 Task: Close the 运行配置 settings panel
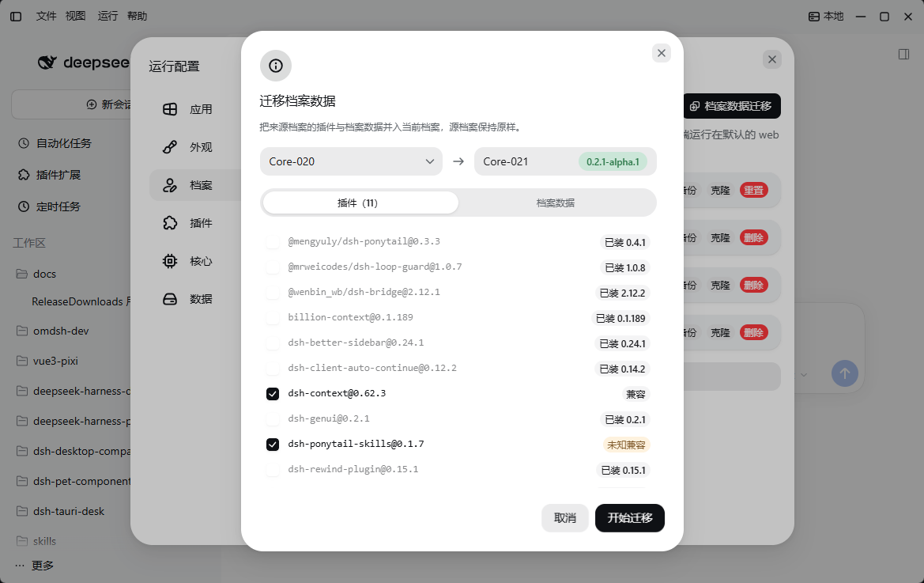[772, 59]
